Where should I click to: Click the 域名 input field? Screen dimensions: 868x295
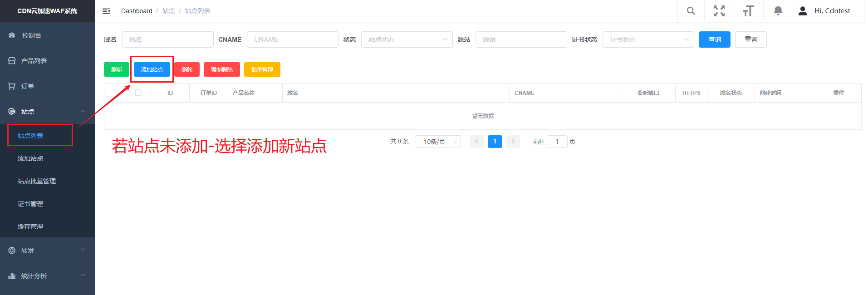coord(167,39)
